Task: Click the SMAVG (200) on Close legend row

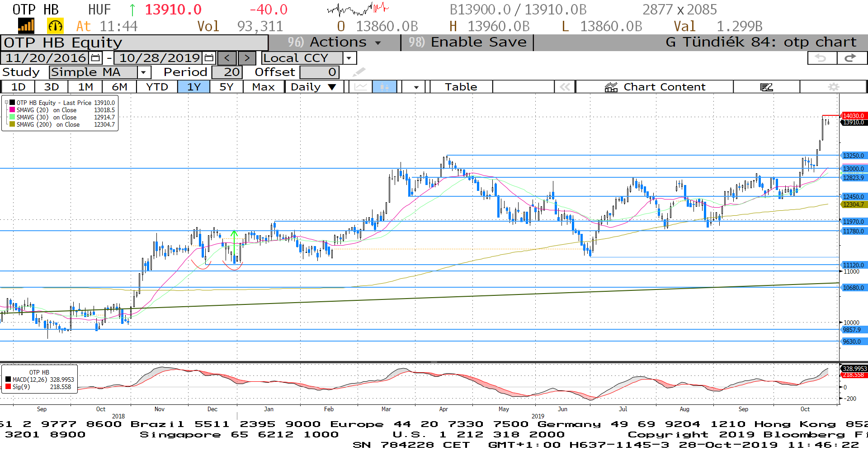Action: pos(62,124)
